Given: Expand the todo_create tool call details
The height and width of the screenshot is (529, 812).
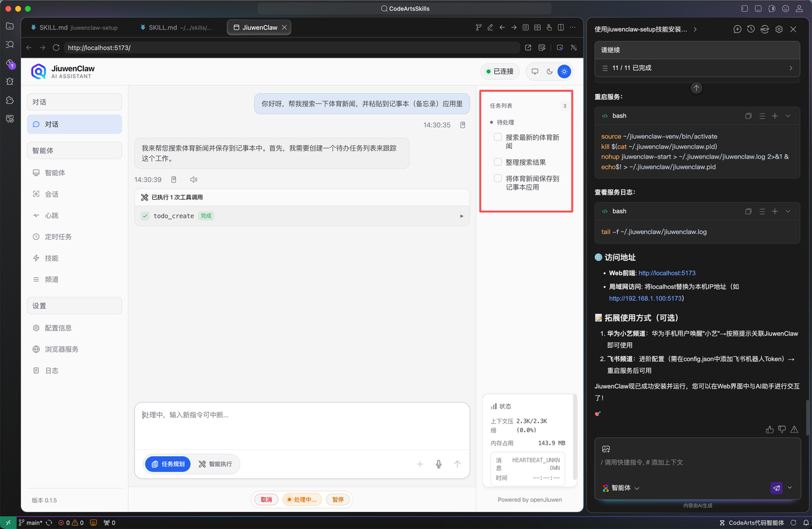Looking at the screenshot, I should point(461,216).
